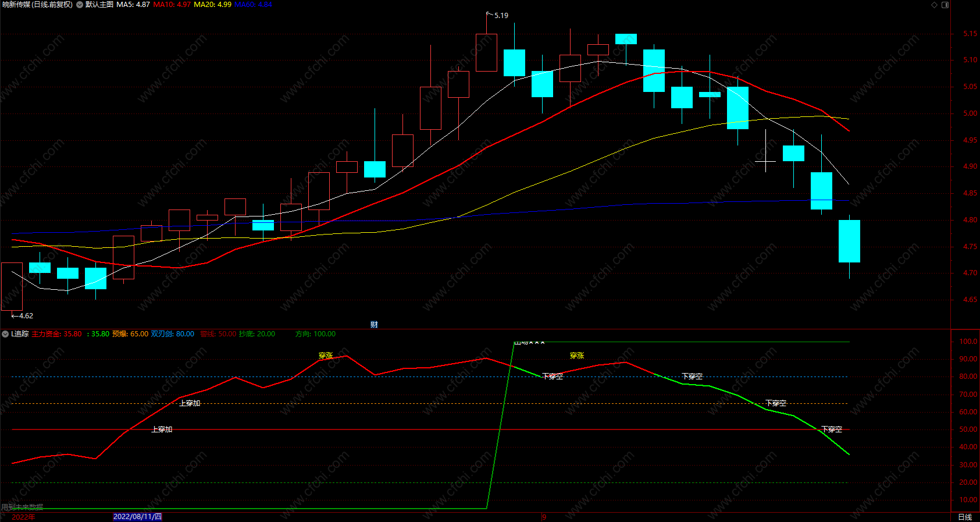Click the L追踪 indicator name
The image size is (980, 522).
coord(20,334)
